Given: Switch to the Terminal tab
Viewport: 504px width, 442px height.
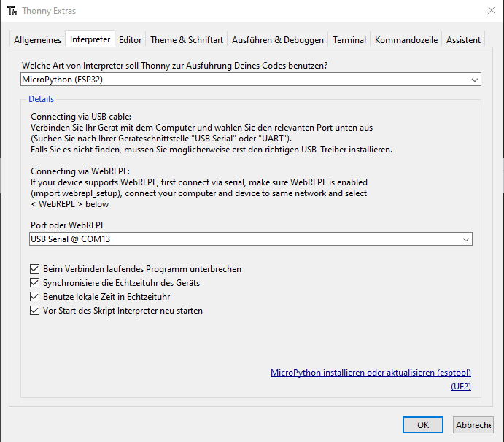Looking at the screenshot, I should coord(349,40).
